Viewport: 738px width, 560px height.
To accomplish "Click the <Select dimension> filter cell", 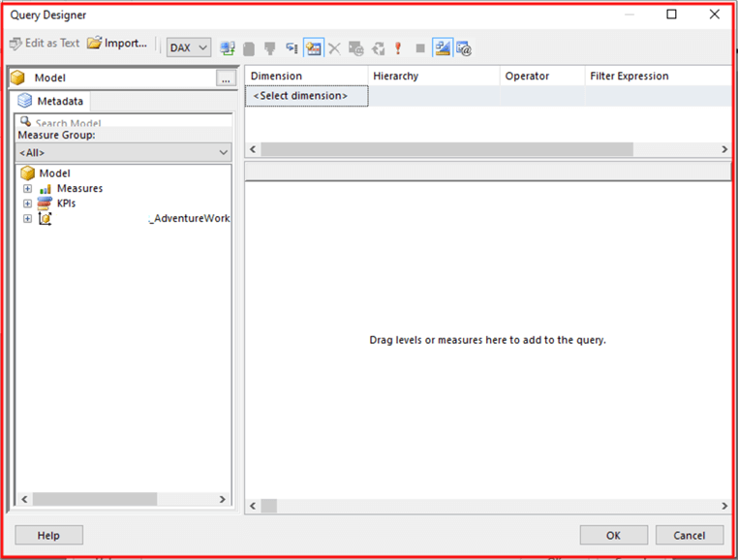I will 306,96.
